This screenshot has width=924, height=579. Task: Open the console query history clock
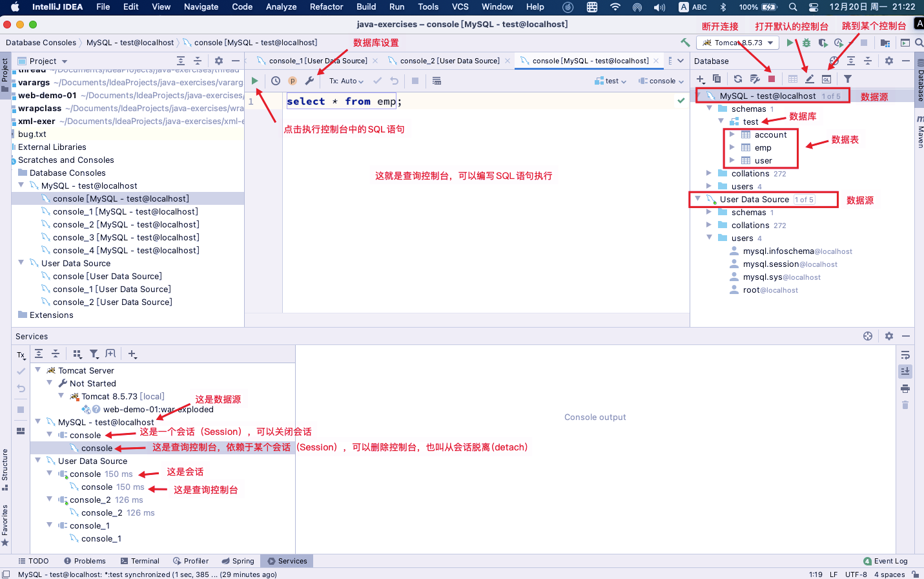pos(276,81)
